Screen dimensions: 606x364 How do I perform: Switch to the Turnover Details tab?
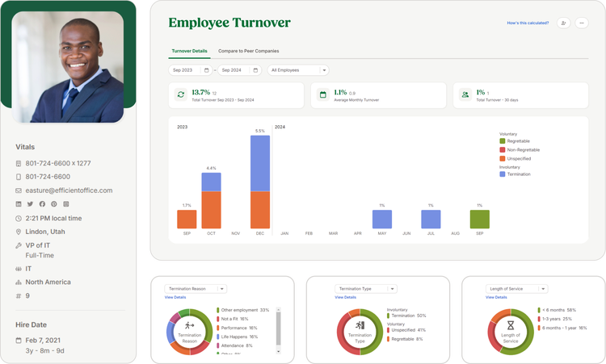pyautogui.click(x=189, y=51)
